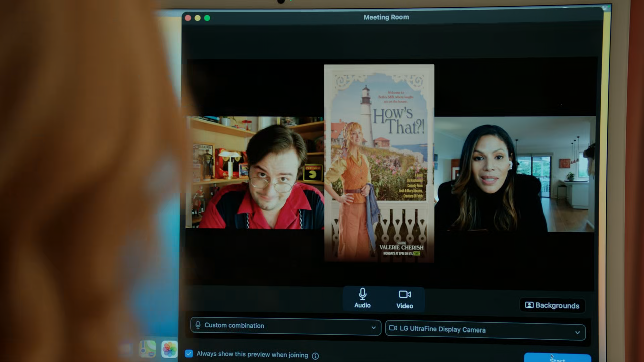Image resolution: width=644 pixels, height=362 pixels.
Task: Click camera icon in LG UltraFine field
Action: coord(393,328)
